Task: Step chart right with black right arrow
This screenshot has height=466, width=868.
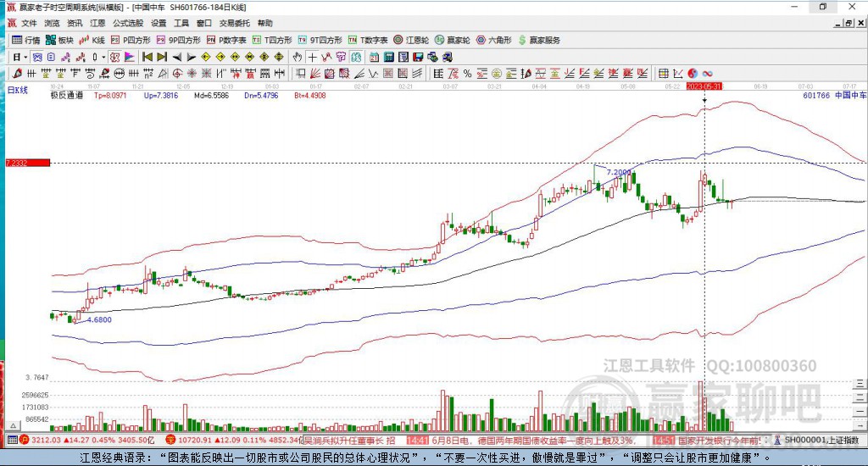Action: click(191, 57)
